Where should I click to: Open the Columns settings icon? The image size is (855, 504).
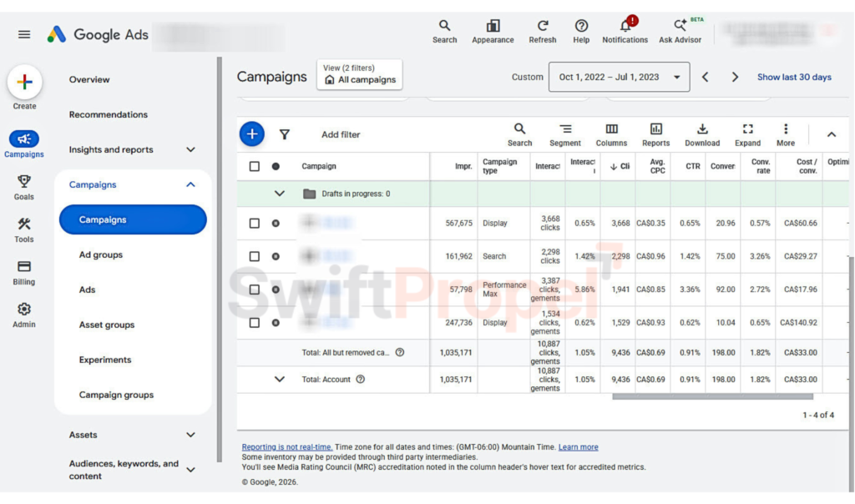tap(611, 129)
